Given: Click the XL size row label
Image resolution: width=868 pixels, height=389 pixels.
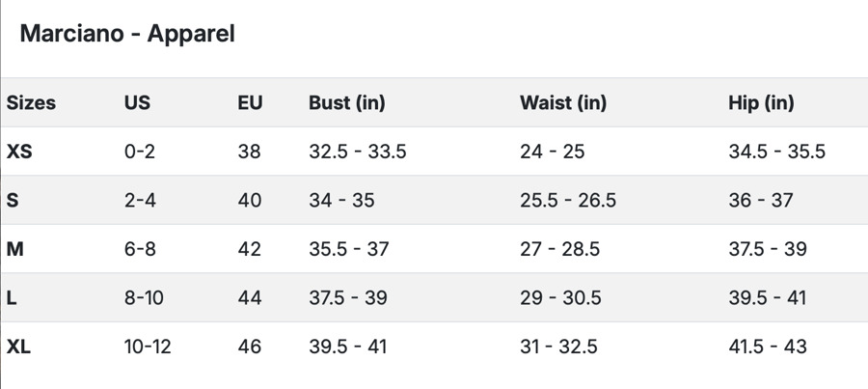Looking at the screenshot, I should click(x=18, y=347).
